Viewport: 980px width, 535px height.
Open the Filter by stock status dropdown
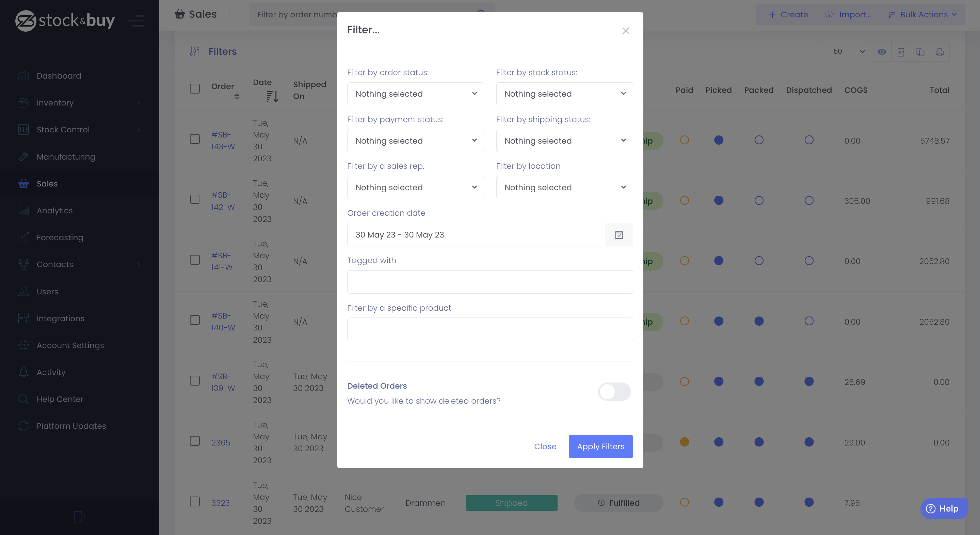(x=564, y=94)
